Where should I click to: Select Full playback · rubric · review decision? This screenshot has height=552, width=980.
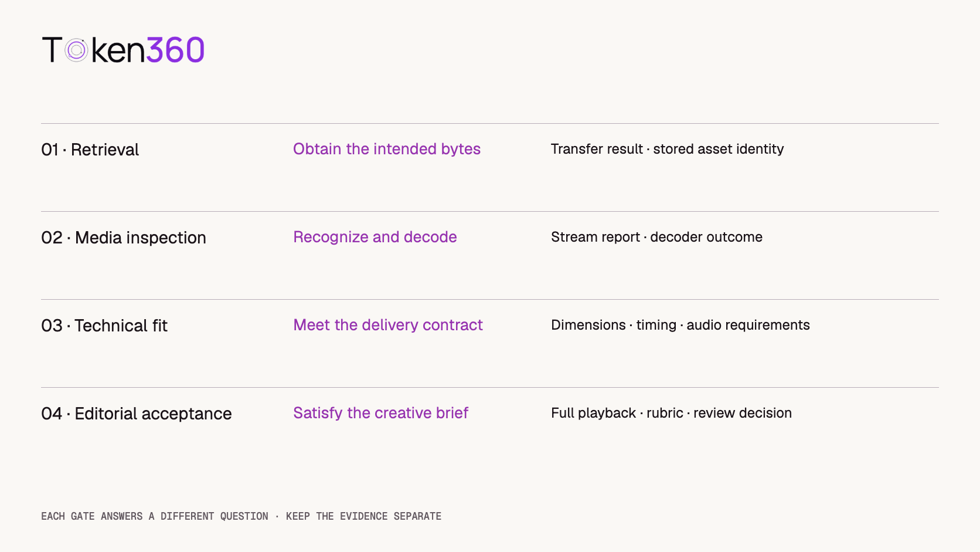(x=671, y=413)
